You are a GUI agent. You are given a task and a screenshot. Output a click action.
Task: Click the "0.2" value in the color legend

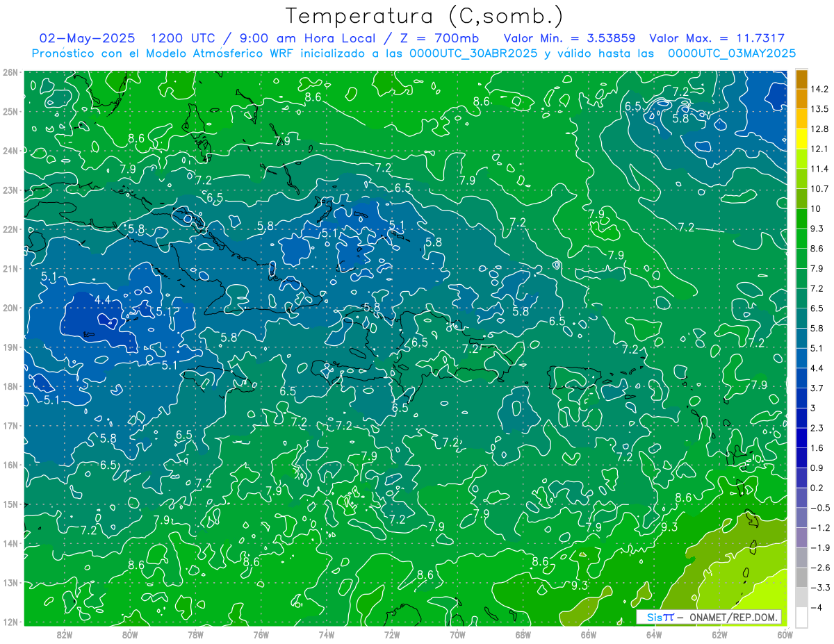click(x=817, y=488)
